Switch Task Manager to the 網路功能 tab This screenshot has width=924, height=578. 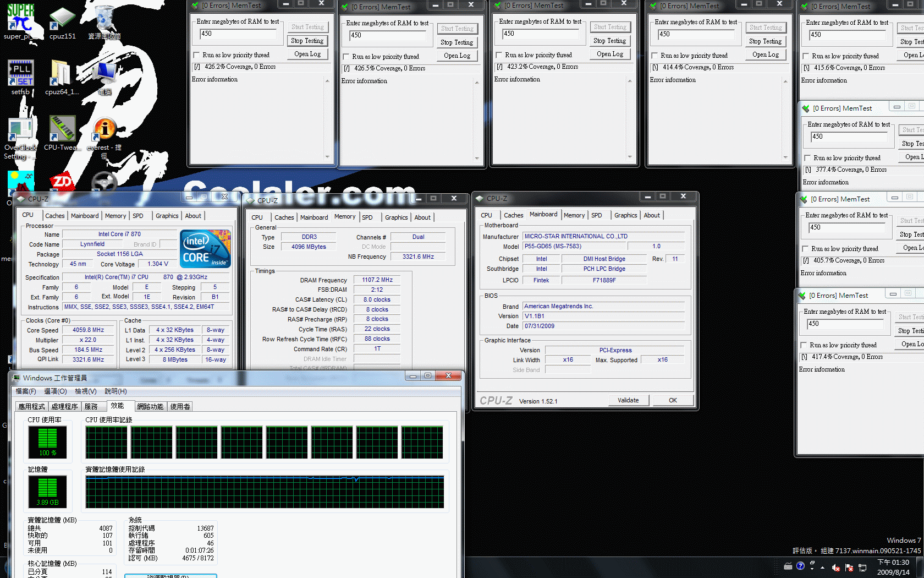(150, 406)
